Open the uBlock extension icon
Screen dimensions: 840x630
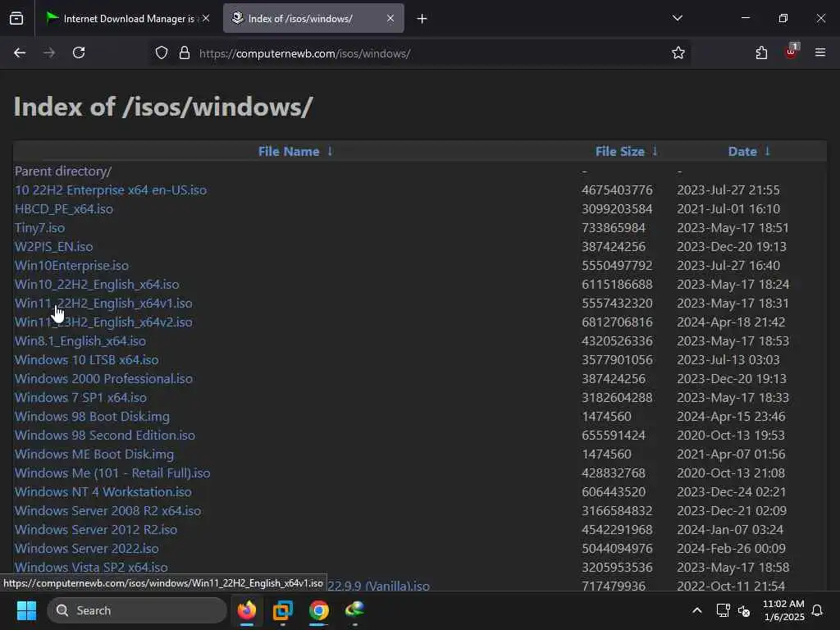[x=792, y=52]
